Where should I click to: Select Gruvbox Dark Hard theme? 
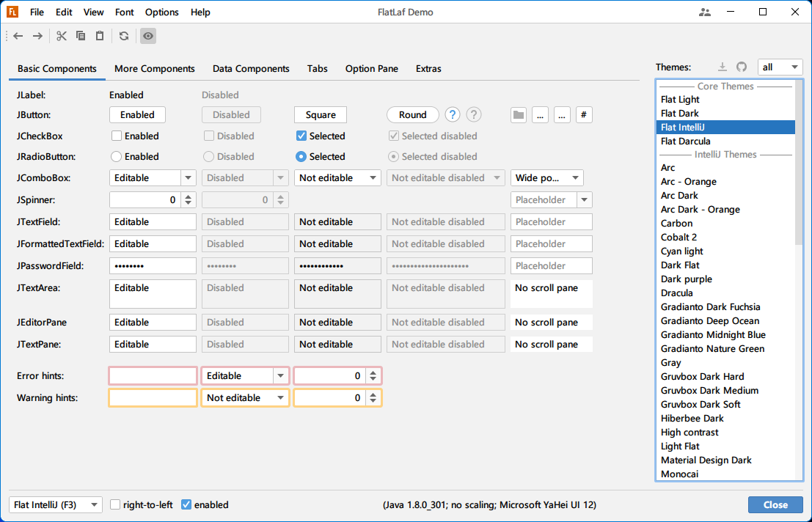coord(725,377)
